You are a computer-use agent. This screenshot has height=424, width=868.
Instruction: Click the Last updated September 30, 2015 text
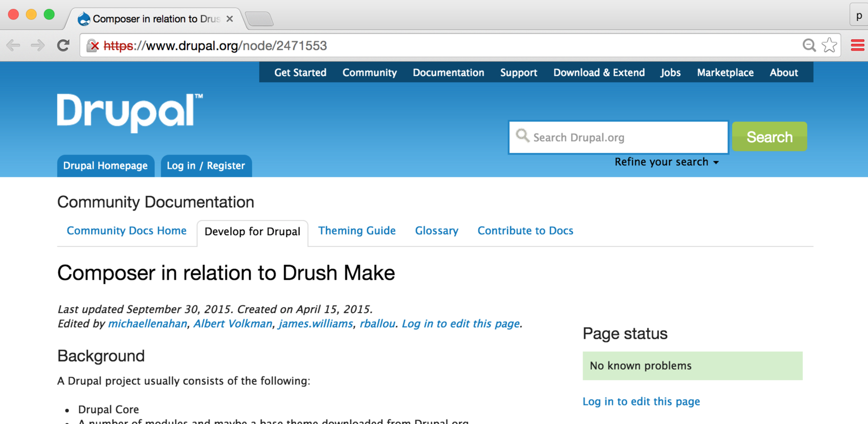(145, 309)
